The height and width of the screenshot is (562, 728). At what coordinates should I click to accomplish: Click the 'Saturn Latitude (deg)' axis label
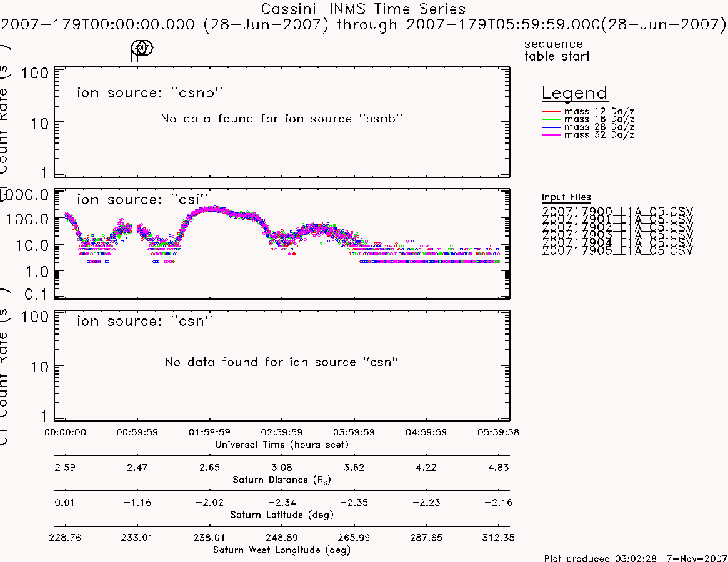[281, 515]
